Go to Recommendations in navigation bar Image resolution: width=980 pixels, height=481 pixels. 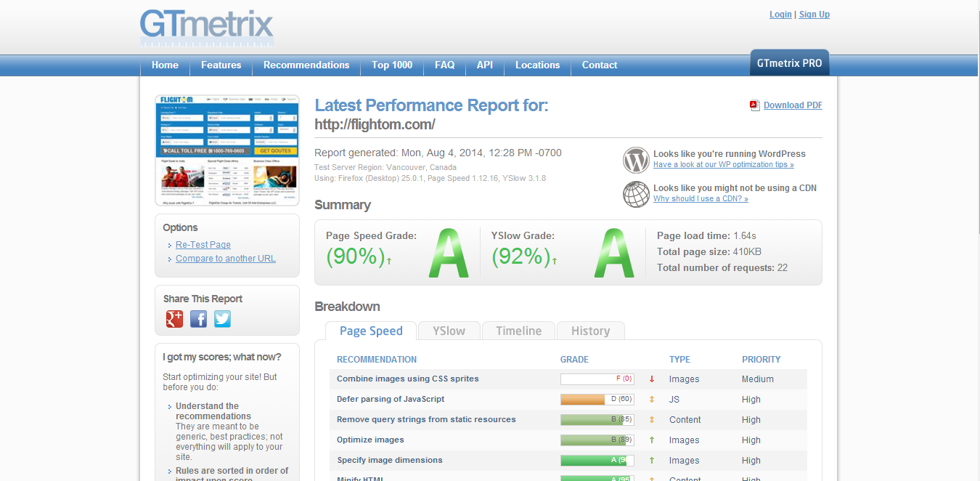pyautogui.click(x=306, y=65)
